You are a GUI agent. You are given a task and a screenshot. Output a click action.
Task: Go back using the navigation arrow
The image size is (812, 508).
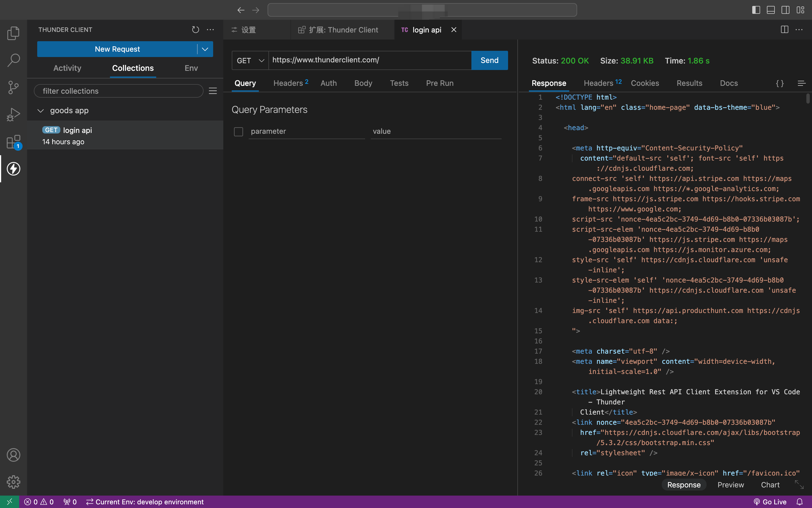click(240, 10)
